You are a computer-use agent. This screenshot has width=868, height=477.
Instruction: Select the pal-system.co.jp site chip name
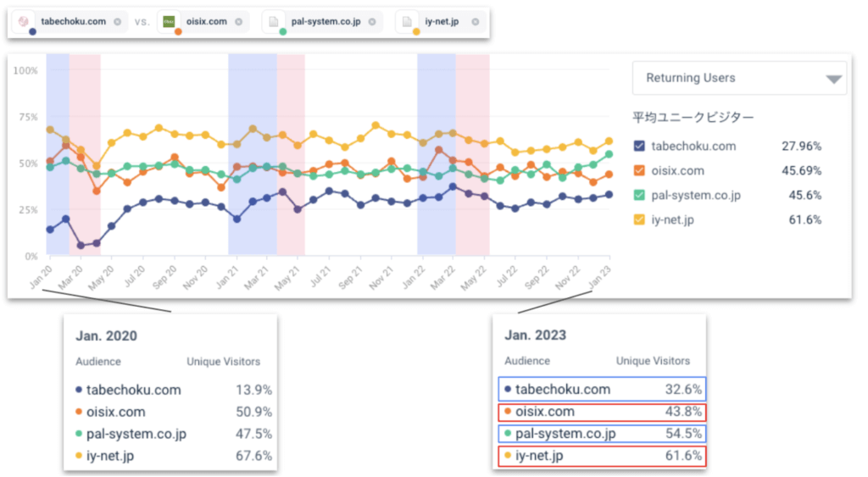point(323,21)
